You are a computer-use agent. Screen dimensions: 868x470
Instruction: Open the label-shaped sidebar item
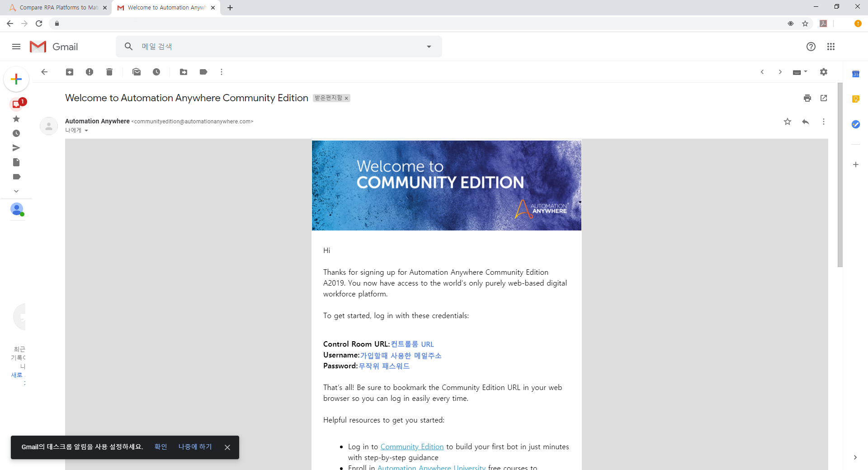tap(16, 177)
